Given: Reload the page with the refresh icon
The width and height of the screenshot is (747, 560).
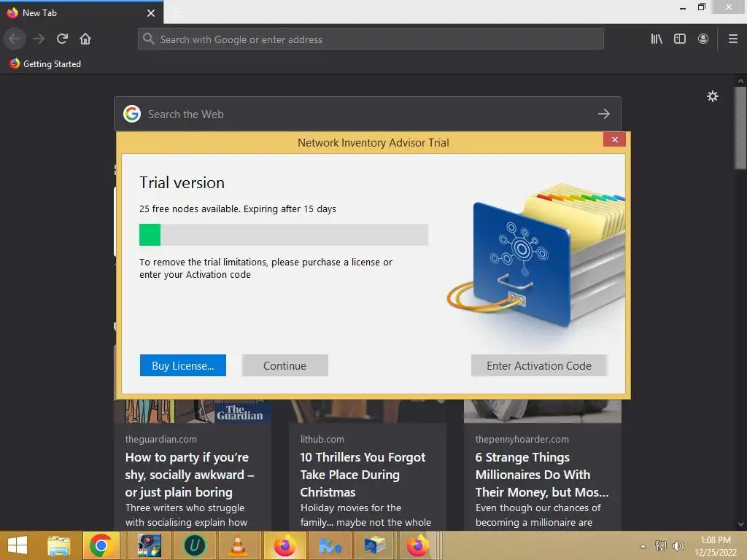Looking at the screenshot, I should 62,39.
